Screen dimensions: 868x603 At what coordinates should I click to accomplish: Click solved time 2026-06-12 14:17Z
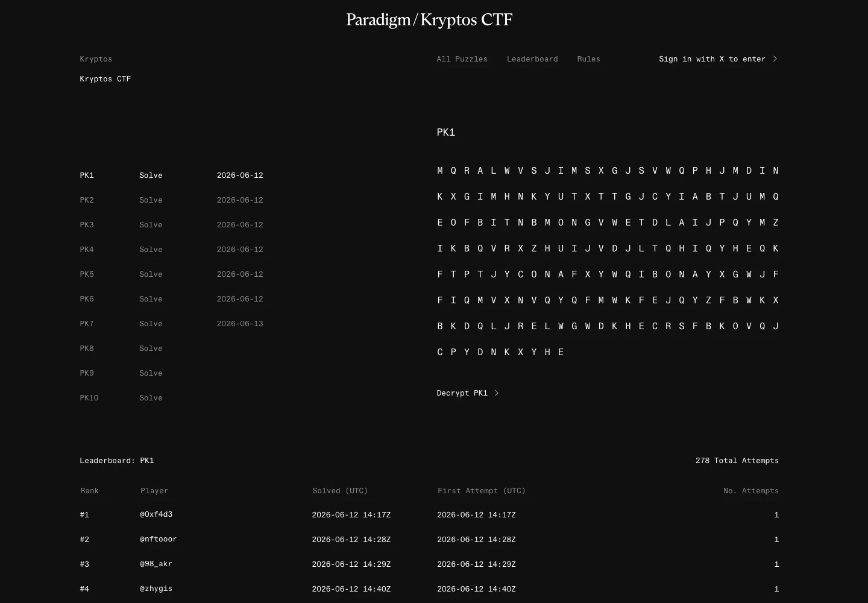pos(351,515)
